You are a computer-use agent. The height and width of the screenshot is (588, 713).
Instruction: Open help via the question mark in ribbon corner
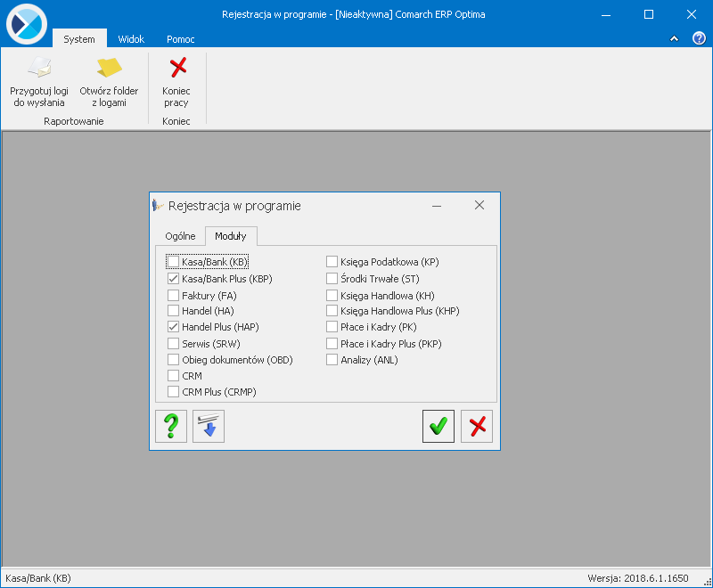point(699,38)
